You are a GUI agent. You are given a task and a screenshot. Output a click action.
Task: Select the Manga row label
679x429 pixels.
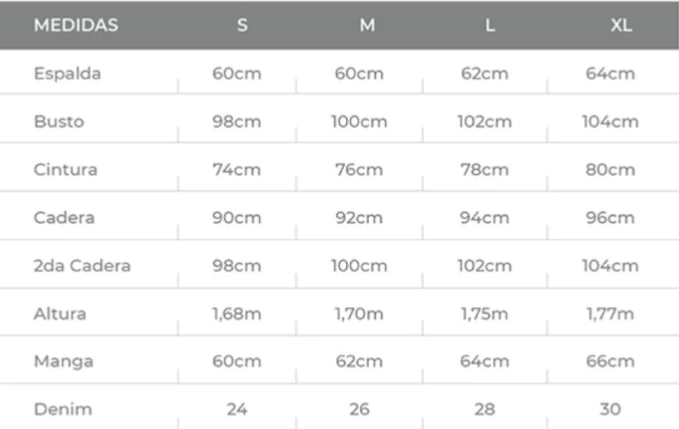click(61, 361)
